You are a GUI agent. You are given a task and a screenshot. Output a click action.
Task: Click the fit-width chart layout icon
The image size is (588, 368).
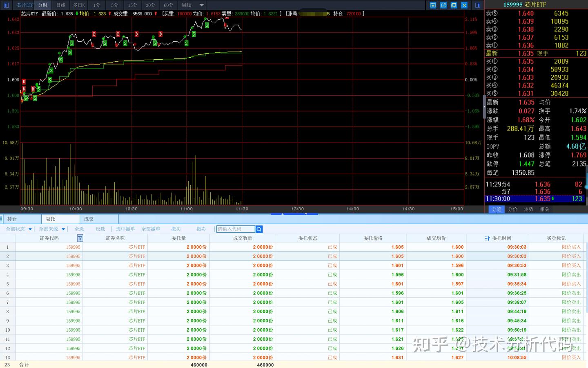point(433,5)
